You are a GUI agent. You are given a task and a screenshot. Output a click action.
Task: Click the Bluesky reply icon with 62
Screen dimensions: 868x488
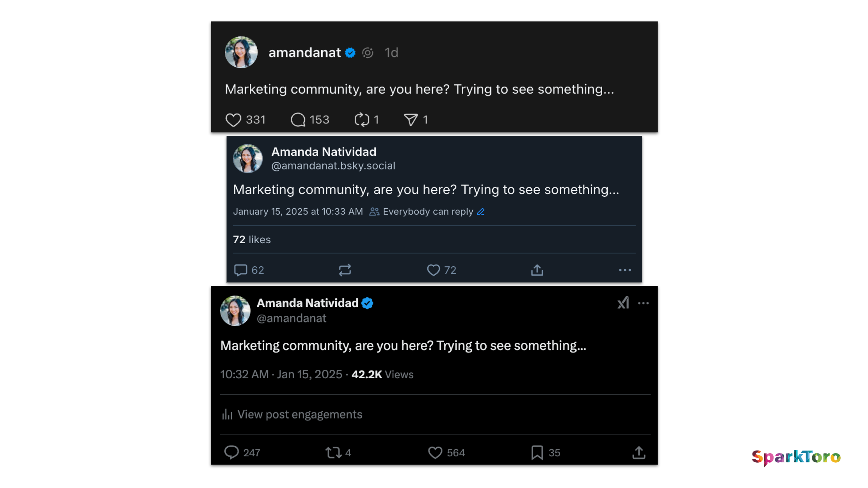pyautogui.click(x=241, y=270)
